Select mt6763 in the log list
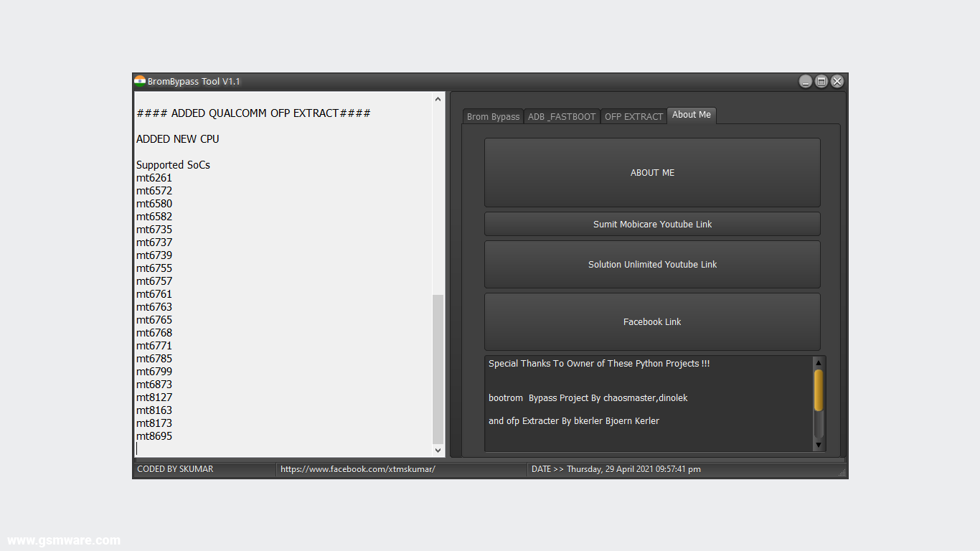Image resolution: width=980 pixels, height=551 pixels. pyautogui.click(x=154, y=307)
